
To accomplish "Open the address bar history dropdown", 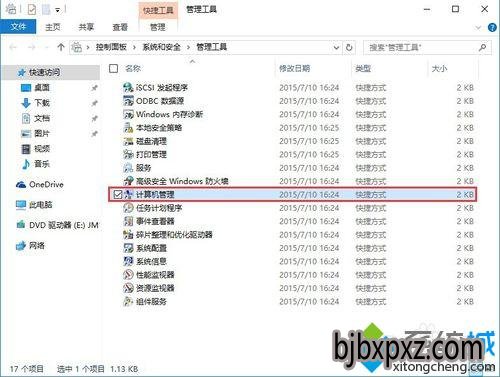I will click(x=336, y=47).
